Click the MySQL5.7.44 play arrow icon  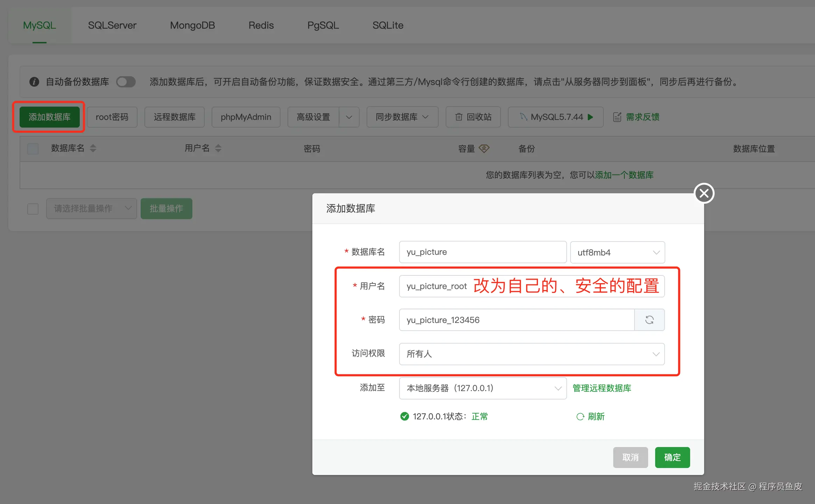pos(591,117)
